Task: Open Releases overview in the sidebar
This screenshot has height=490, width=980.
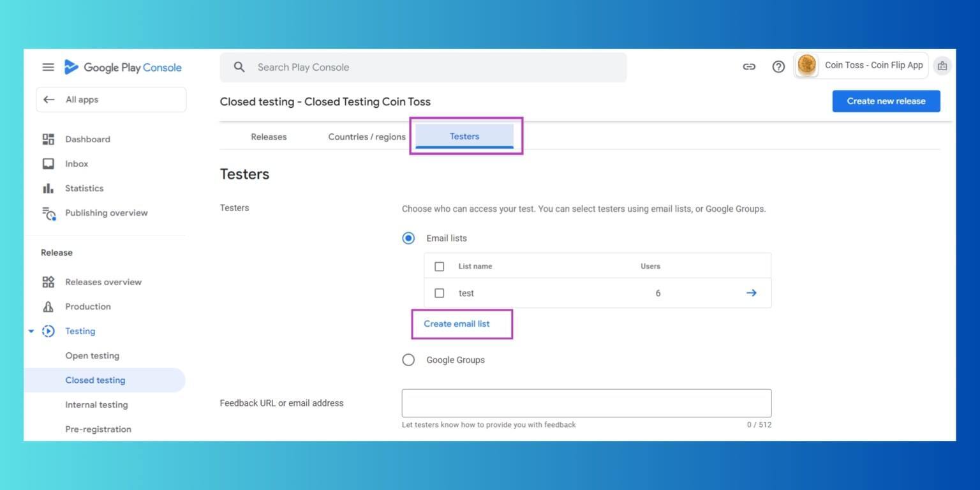Action: pos(105,282)
